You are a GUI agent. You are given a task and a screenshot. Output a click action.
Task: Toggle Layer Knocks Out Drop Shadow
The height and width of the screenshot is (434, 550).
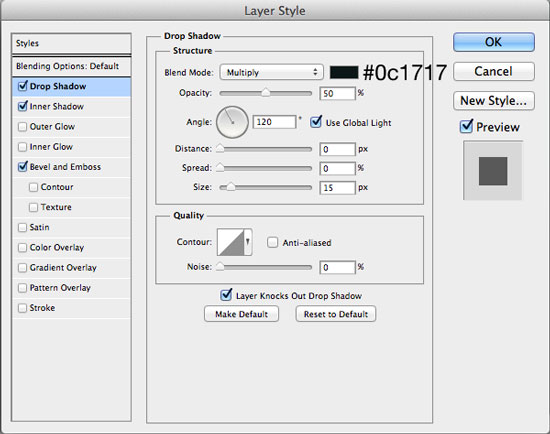tap(226, 295)
